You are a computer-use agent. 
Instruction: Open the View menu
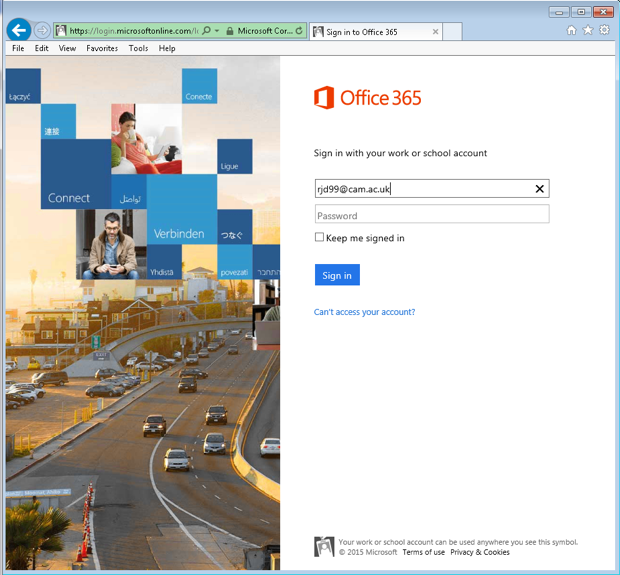[67, 48]
